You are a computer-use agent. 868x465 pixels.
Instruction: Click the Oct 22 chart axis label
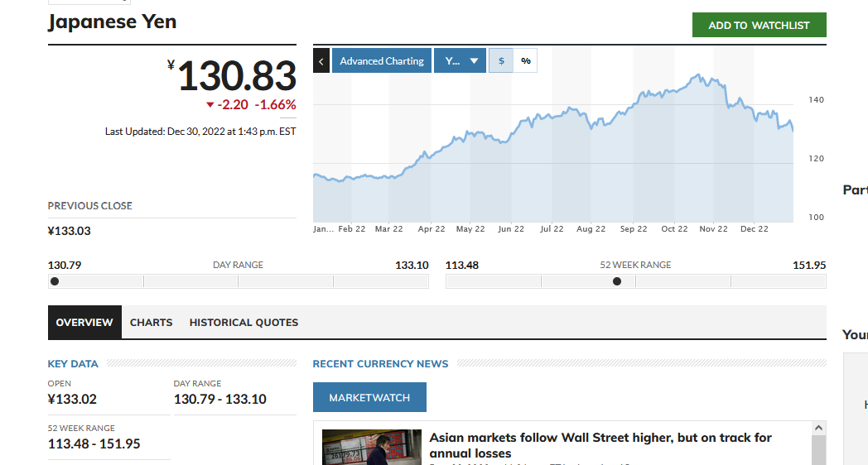click(674, 229)
